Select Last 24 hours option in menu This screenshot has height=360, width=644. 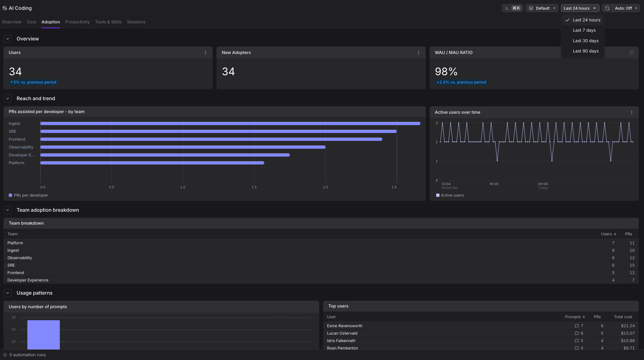(583, 20)
